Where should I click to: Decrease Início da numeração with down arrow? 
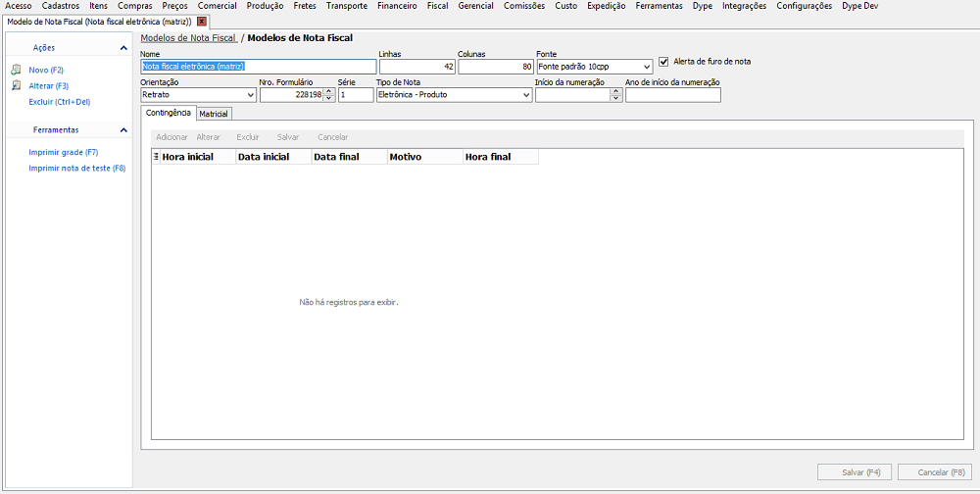[616, 98]
